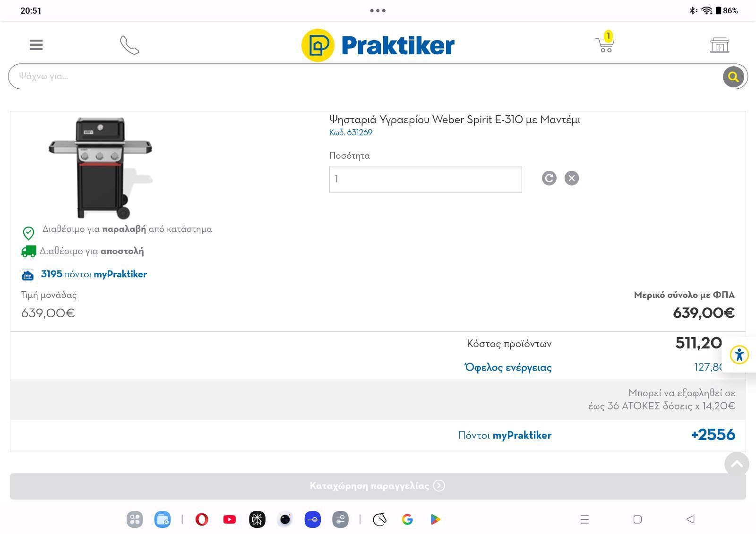756x534 pixels.
Task: Tap the myPraktiker points badge icon
Action: (x=28, y=275)
